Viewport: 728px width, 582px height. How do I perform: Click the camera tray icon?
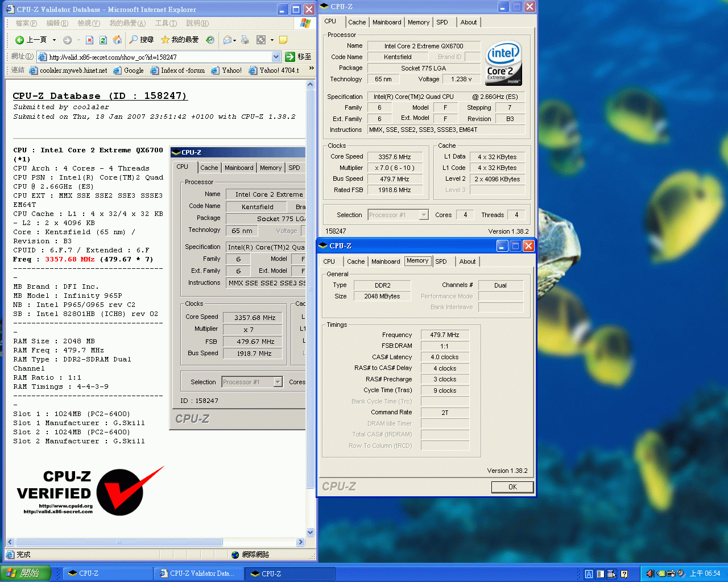tap(671, 573)
